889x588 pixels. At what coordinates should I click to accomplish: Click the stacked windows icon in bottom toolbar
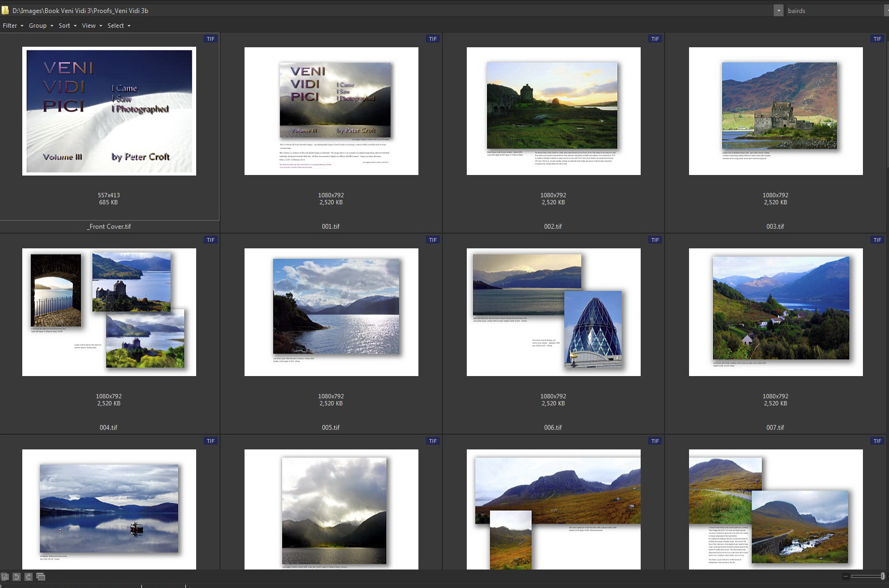coord(41,577)
